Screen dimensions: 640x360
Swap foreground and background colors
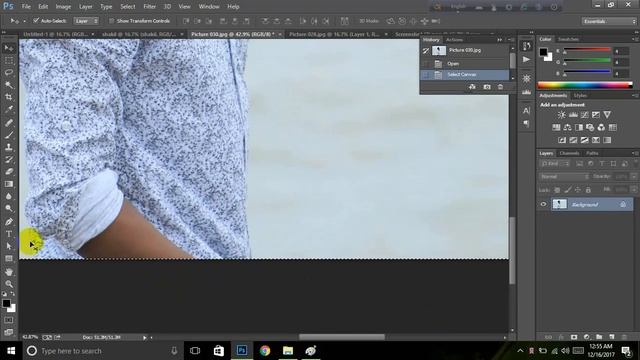pyautogui.click(x=13, y=294)
